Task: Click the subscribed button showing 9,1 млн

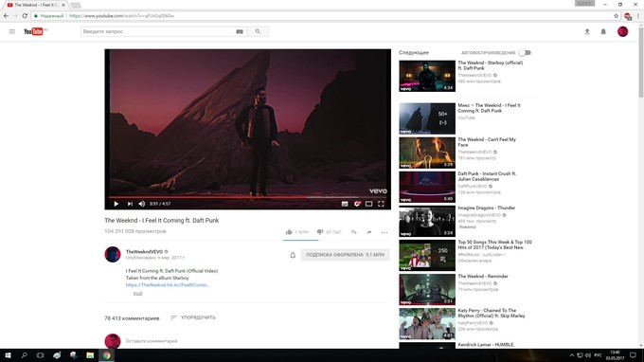Action: click(x=345, y=255)
